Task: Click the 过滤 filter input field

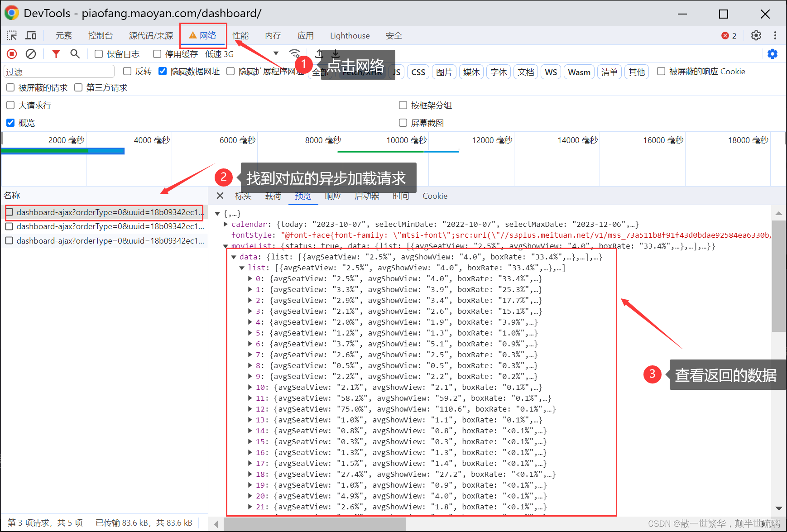Action: coord(59,72)
